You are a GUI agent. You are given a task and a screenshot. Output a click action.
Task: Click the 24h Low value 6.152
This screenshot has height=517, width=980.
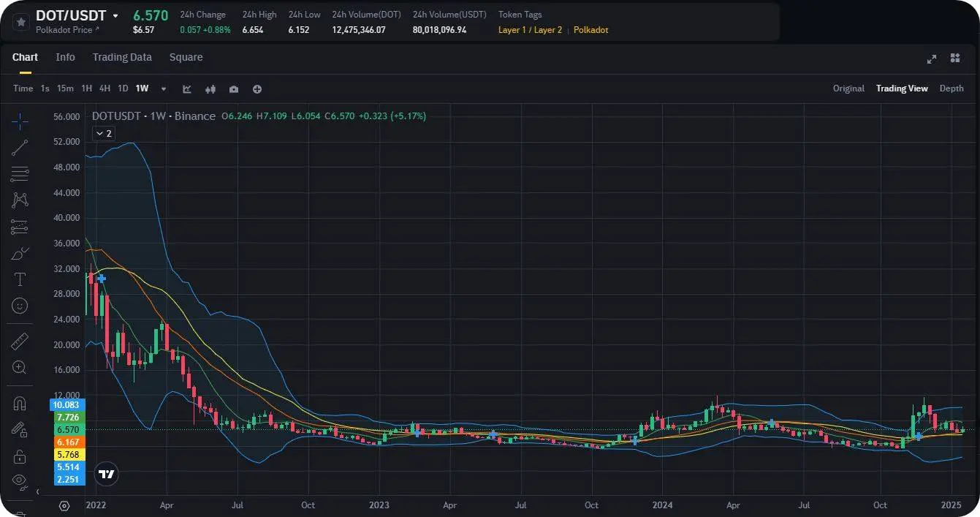click(x=299, y=30)
